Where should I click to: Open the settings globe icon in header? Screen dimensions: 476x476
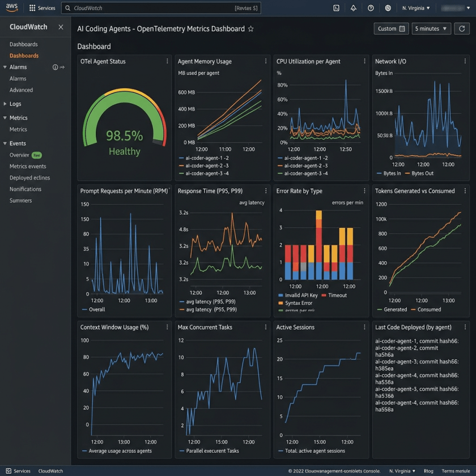click(x=388, y=8)
